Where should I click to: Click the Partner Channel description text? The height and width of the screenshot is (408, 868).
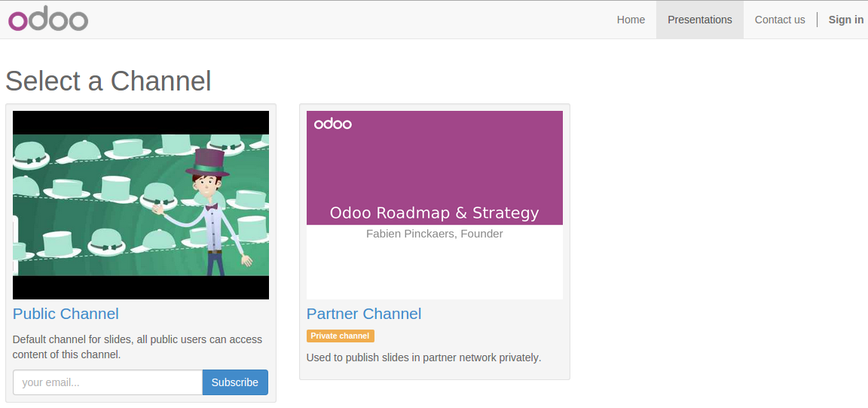(423, 357)
